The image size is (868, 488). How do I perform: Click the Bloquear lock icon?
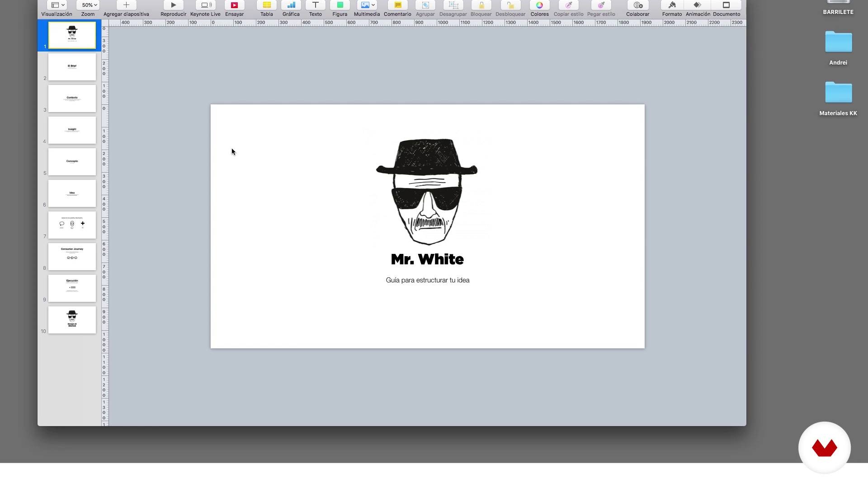(481, 5)
